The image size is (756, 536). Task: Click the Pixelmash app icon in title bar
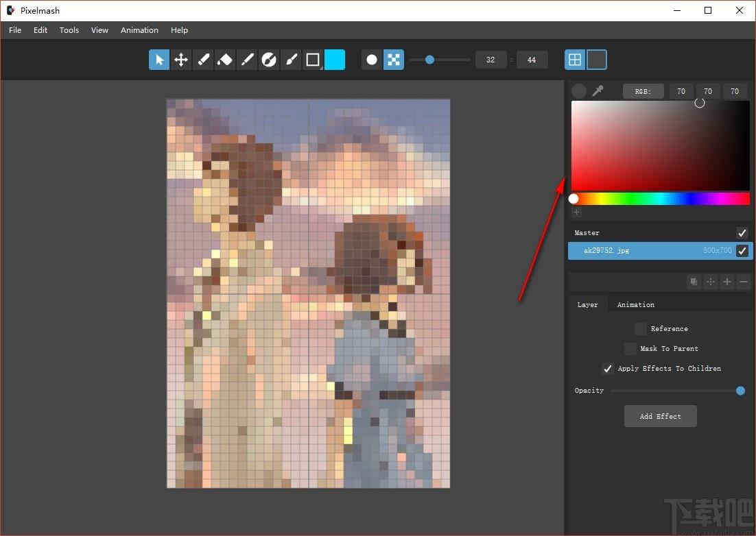[x=10, y=10]
